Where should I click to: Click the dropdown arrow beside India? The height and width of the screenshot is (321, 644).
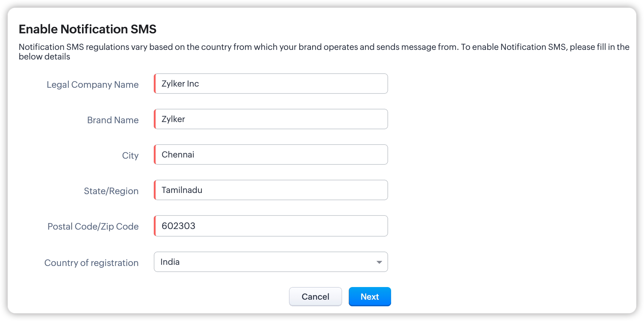[379, 262]
